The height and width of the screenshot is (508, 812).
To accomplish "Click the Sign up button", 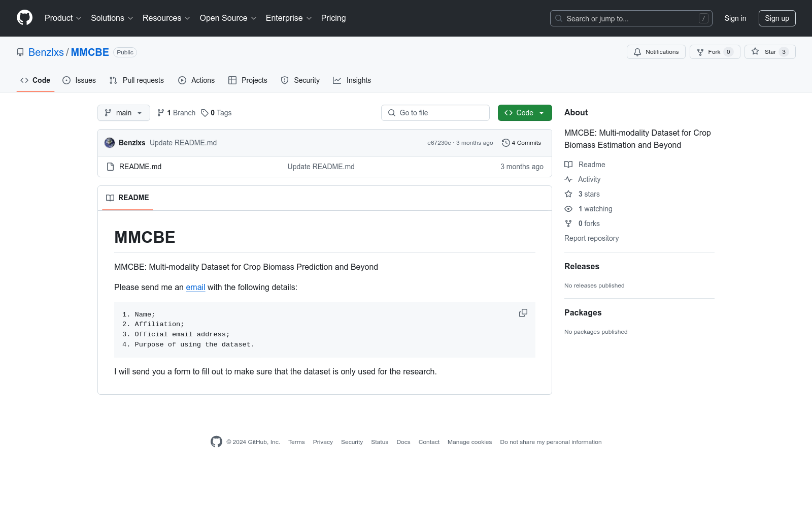I will [777, 18].
